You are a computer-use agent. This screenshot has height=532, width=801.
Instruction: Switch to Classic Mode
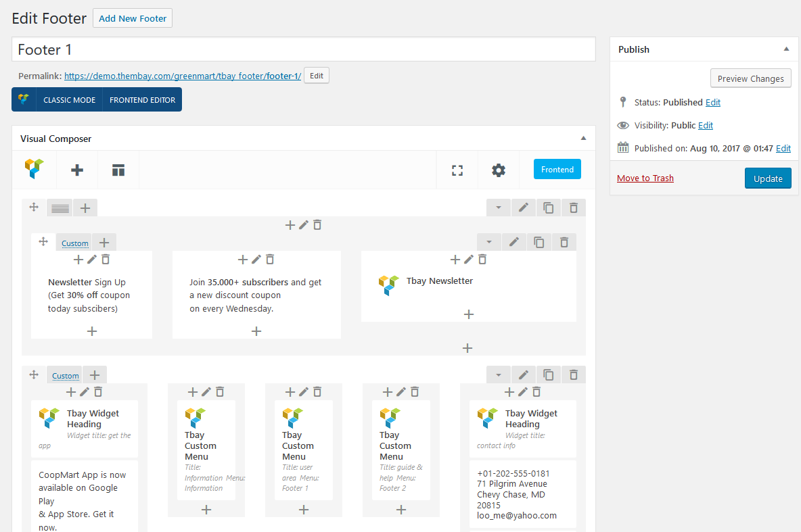coord(69,100)
